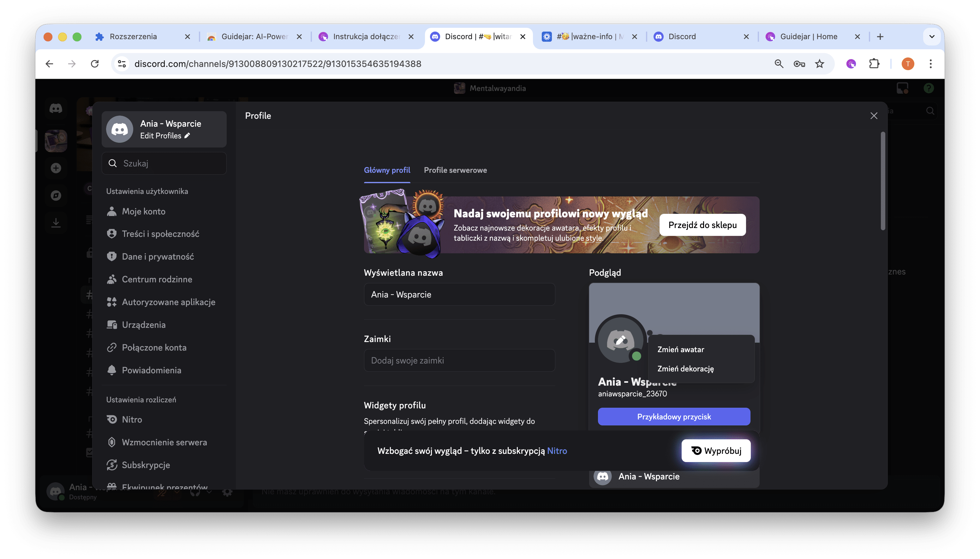
Task: Click the avatar edit pencil in preview
Action: tap(620, 340)
